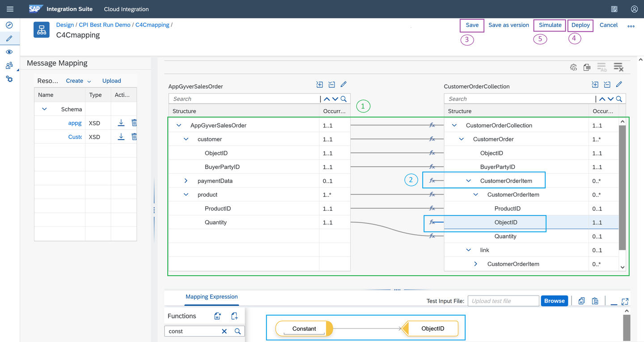The height and width of the screenshot is (342, 644).
Task: Open the Monitor eye icon in sidebar
Action: 9,52
